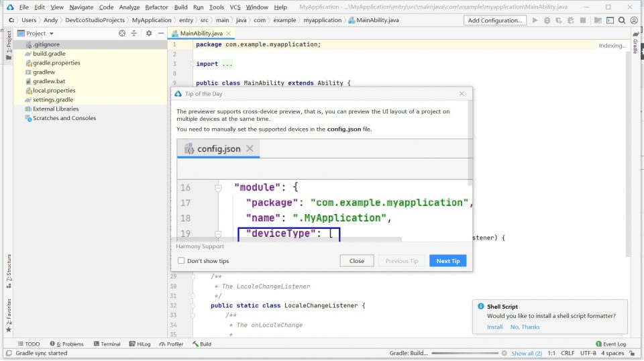Click the user account icon in toolbar
644x361 pixels.
634,20
